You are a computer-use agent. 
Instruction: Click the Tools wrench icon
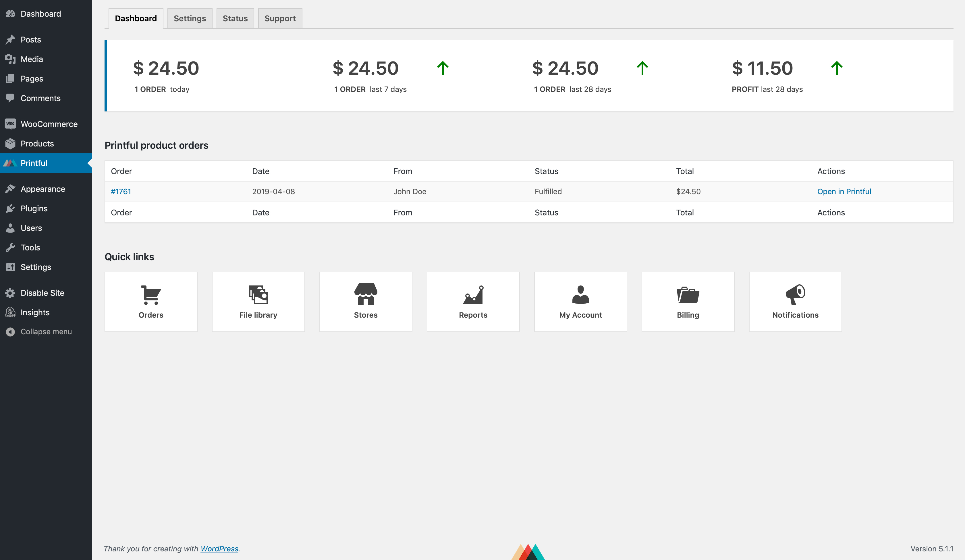click(10, 248)
